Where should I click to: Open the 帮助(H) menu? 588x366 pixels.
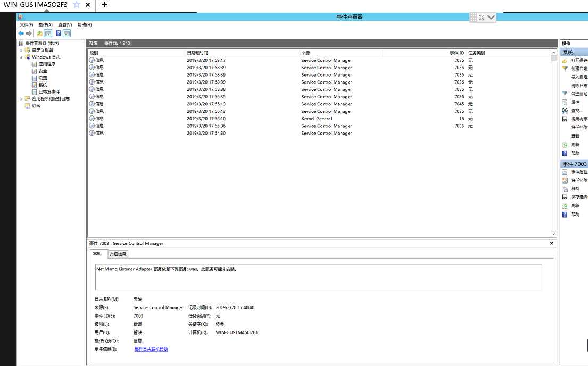pos(85,25)
